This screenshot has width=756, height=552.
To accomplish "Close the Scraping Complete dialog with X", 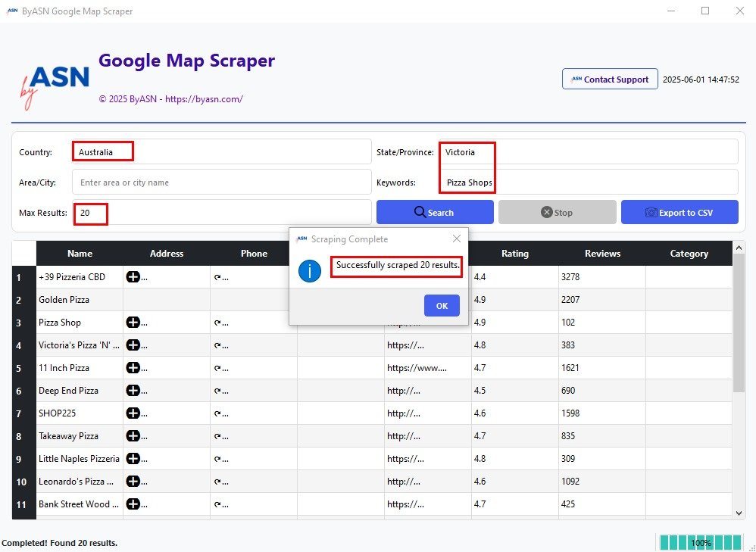I will (x=457, y=239).
